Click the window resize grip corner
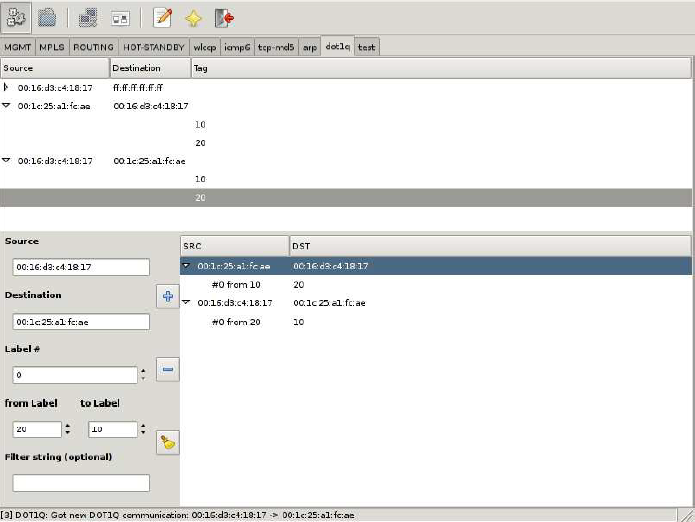 pyautogui.click(x=687, y=515)
